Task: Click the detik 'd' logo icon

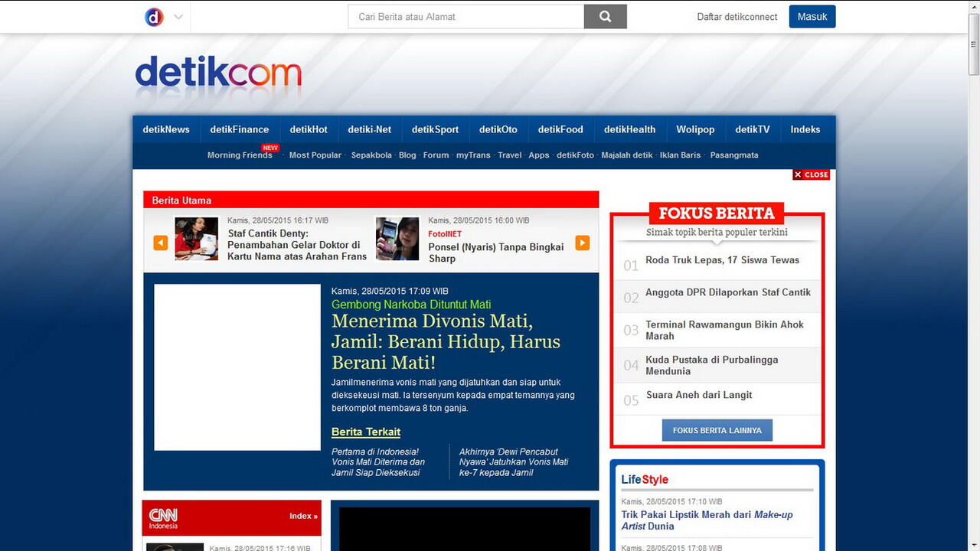Action: coord(154,17)
